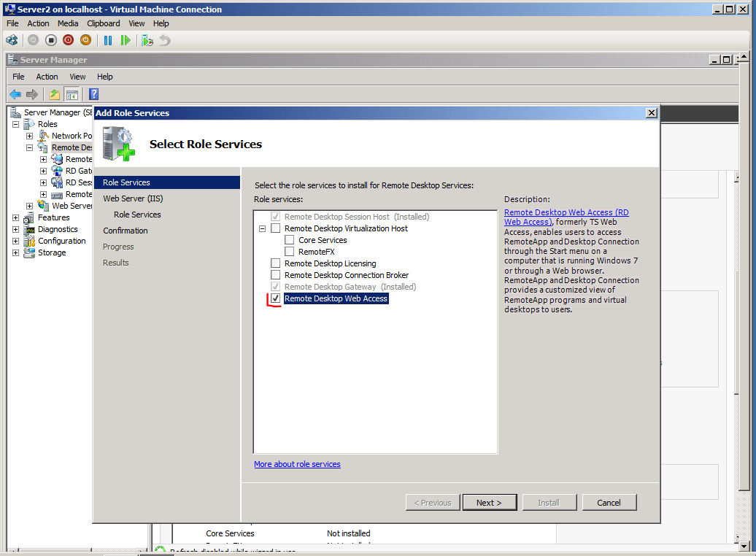This screenshot has height=556, width=756.
Task: Pause the virtual machine
Action: (x=108, y=41)
